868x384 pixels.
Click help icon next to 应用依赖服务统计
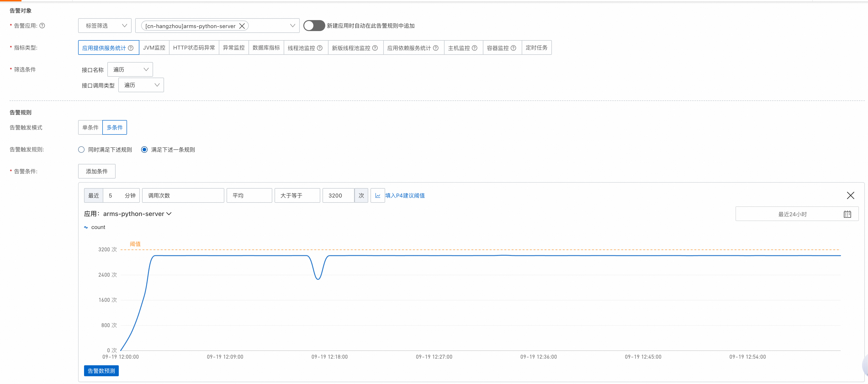[x=436, y=48]
